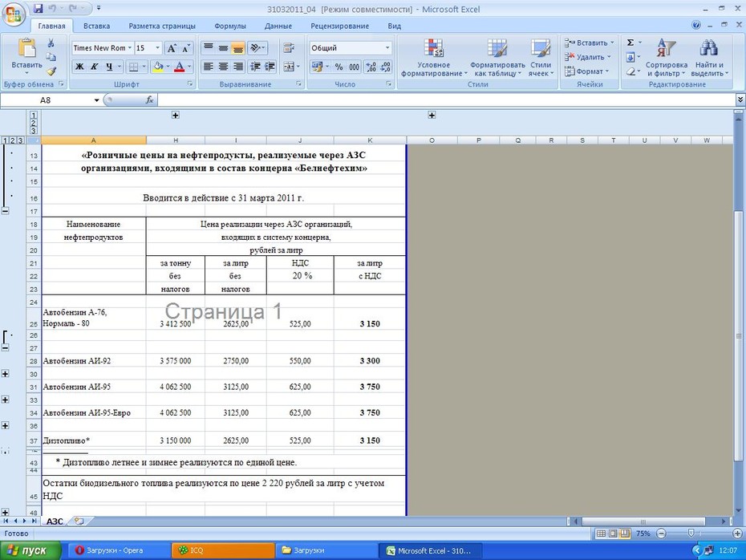Screen dimensions: 746x560
Task: Switch to the Формулы tab
Action: [x=230, y=26]
